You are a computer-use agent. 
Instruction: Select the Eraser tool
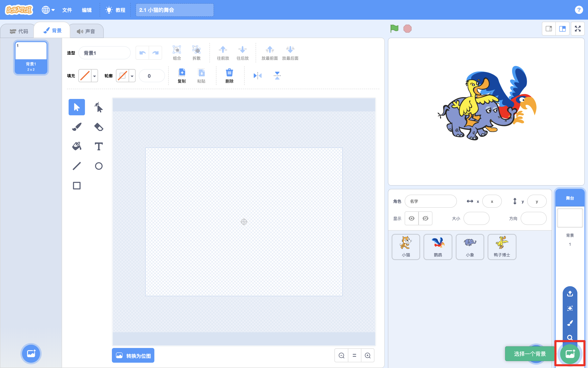click(98, 127)
